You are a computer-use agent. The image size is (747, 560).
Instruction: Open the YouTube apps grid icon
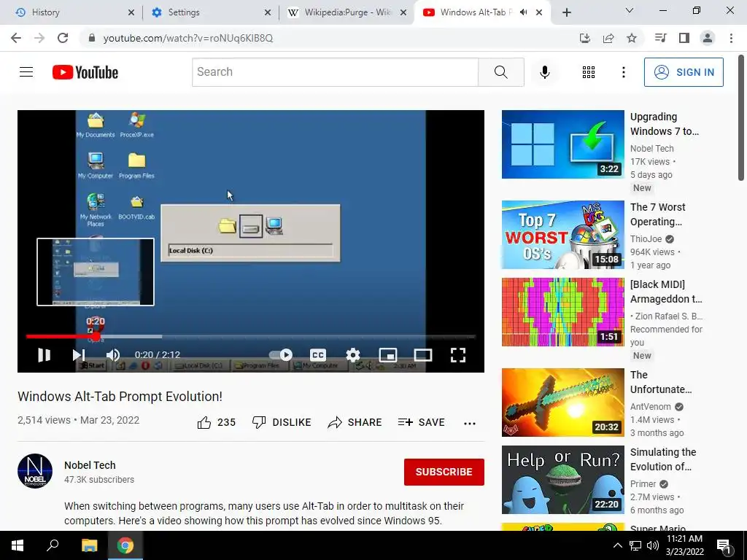click(589, 72)
